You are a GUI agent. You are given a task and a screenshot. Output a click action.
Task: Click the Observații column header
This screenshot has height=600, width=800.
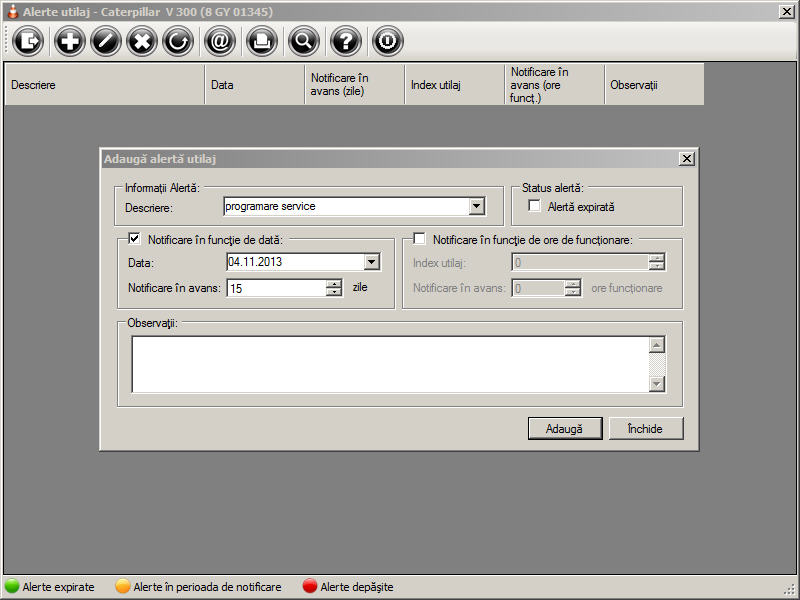(655, 85)
